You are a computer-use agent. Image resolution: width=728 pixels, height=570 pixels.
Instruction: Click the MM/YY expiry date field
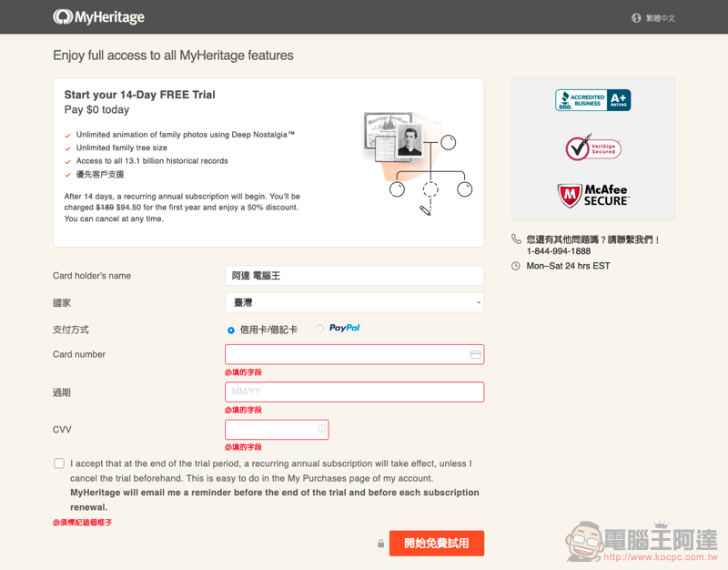tap(354, 392)
